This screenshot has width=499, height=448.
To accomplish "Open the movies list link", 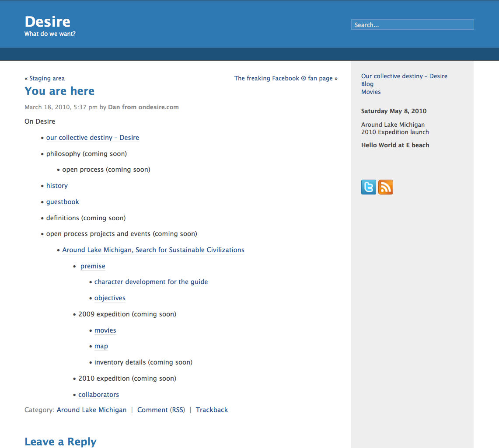I will click(105, 330).
